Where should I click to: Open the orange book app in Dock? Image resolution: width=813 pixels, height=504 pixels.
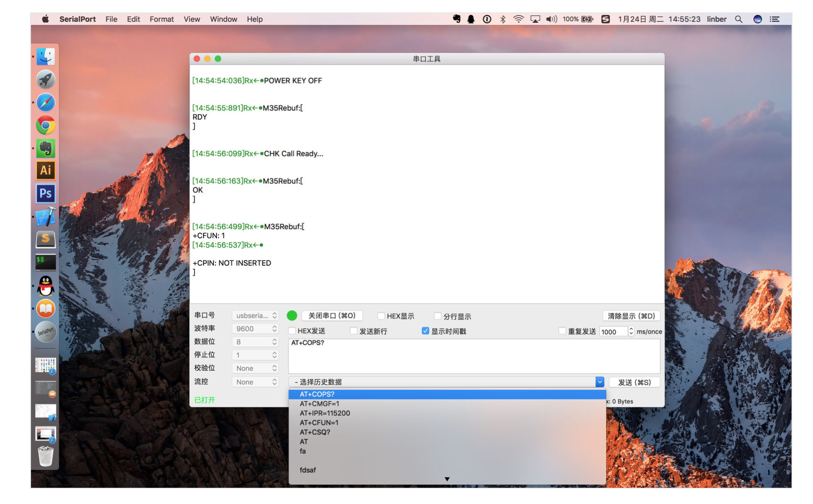pyautogui.click(x=46, y=309)
